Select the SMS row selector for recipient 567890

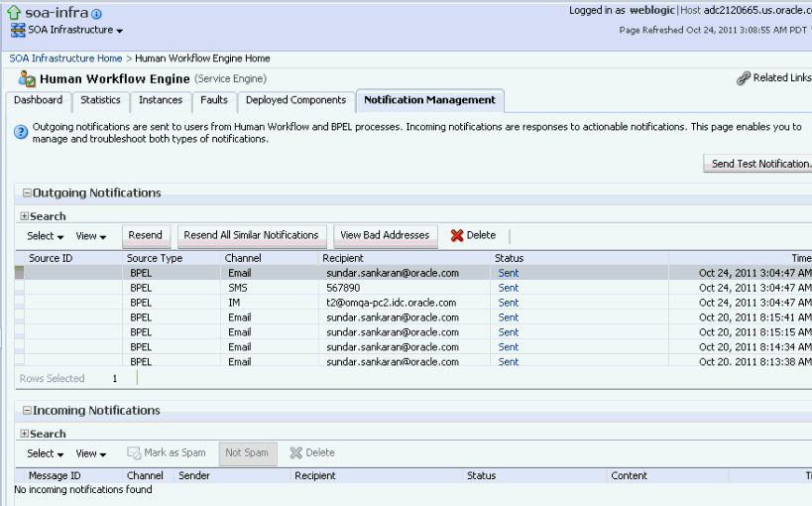coord(19,288)
